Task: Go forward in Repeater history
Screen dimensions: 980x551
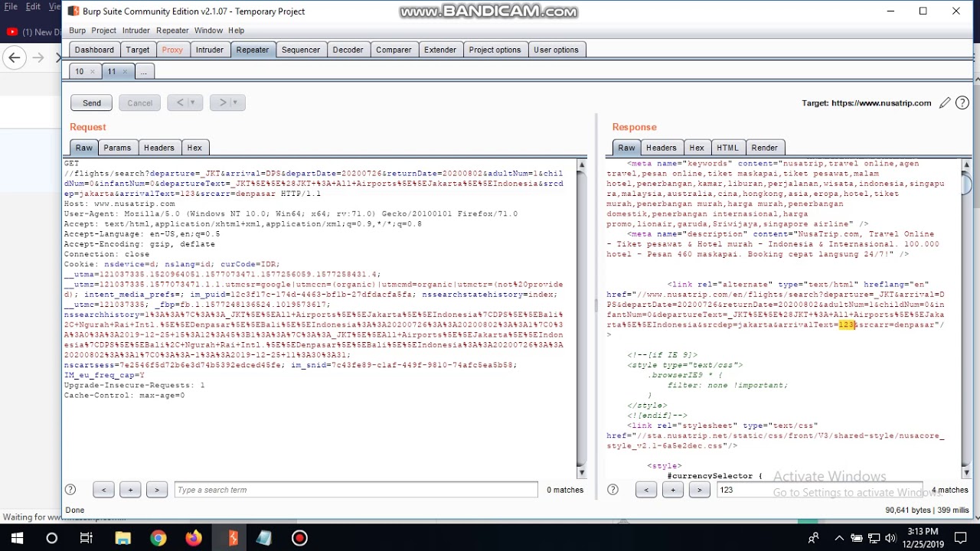Action: coord(223,103)
